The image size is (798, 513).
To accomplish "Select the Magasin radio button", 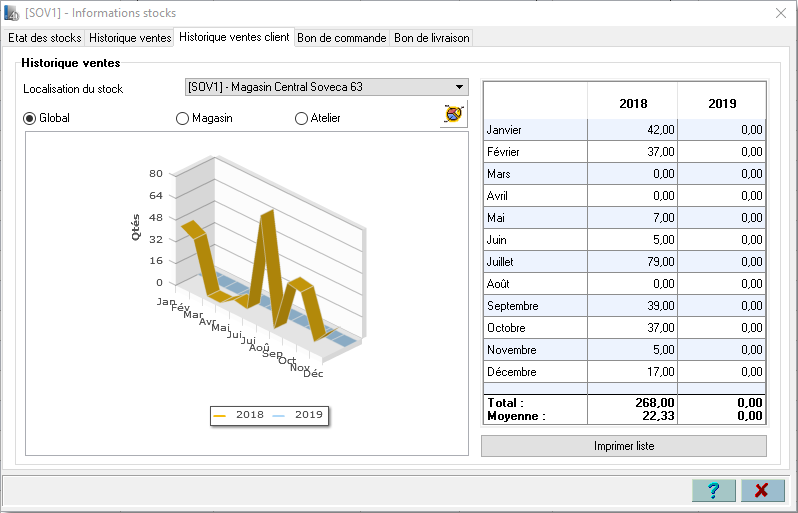I will [x=182, y=118].
